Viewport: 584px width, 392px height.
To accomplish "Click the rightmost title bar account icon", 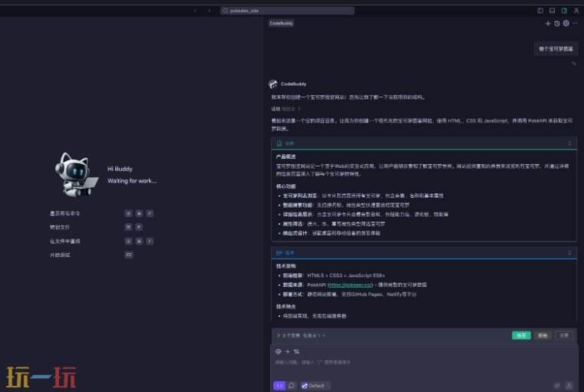I will 576,11.
